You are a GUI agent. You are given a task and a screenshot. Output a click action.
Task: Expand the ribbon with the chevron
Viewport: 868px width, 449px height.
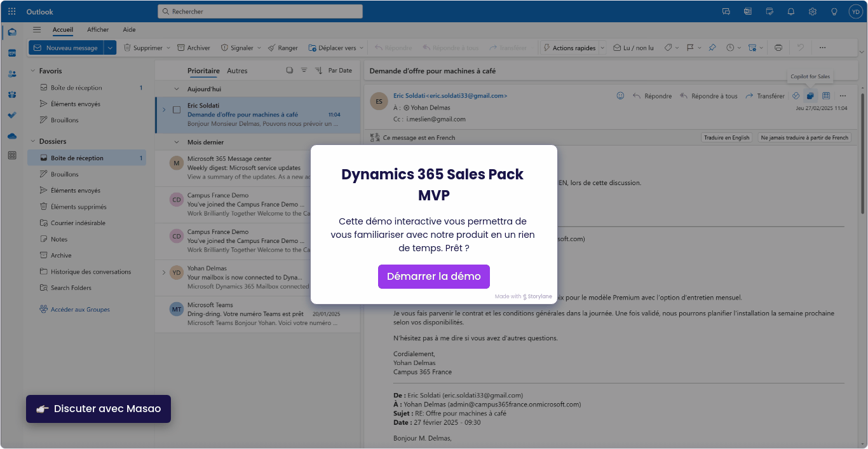[x=862, y=51]
